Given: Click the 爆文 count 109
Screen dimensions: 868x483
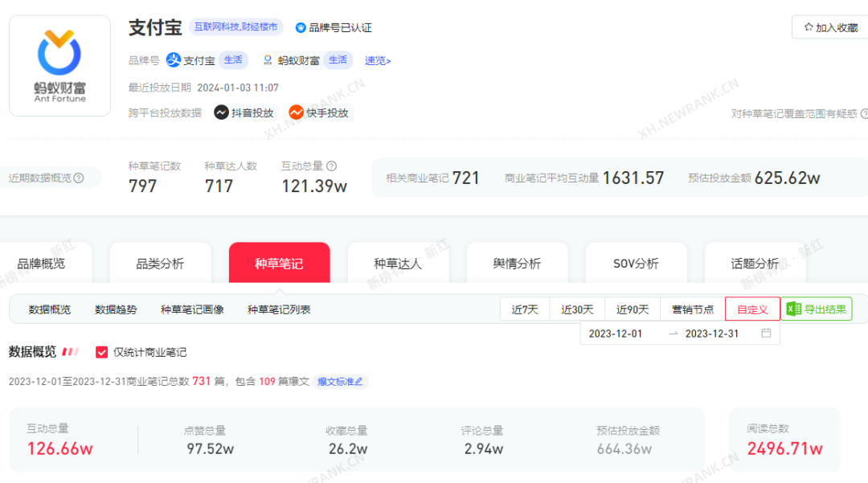Looking at the screenshot, I should [267, 381].
